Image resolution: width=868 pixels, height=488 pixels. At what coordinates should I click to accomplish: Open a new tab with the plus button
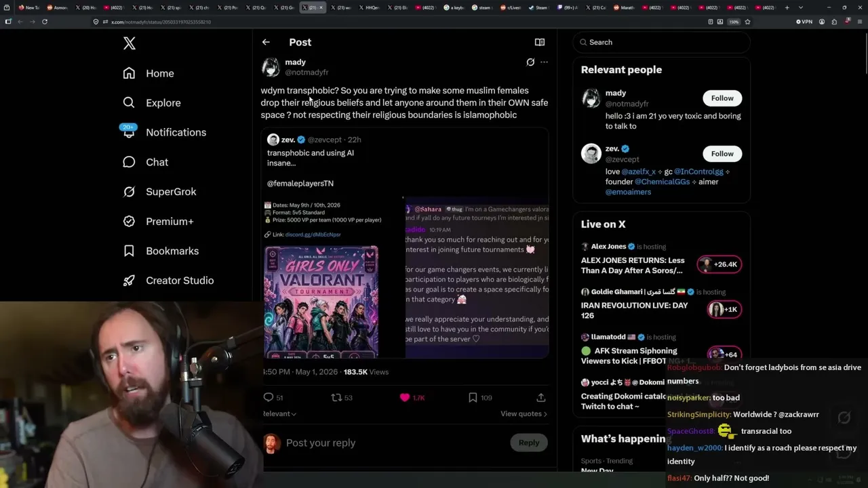tap(787, 7)
